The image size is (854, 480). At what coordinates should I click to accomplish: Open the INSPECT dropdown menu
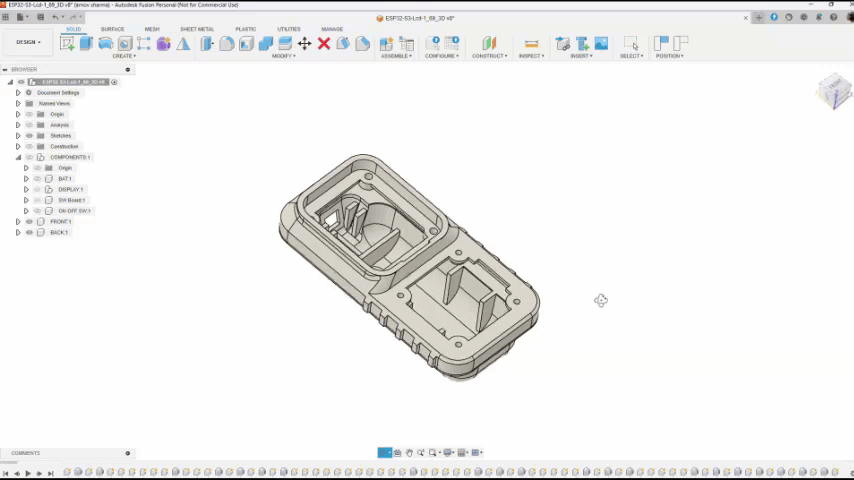point(532,56)
